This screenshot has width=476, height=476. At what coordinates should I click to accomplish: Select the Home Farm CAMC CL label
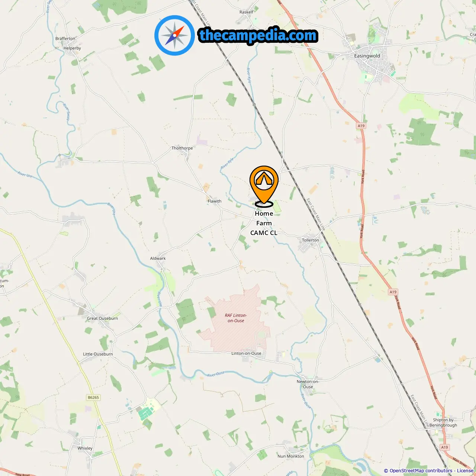click(264, 223)
